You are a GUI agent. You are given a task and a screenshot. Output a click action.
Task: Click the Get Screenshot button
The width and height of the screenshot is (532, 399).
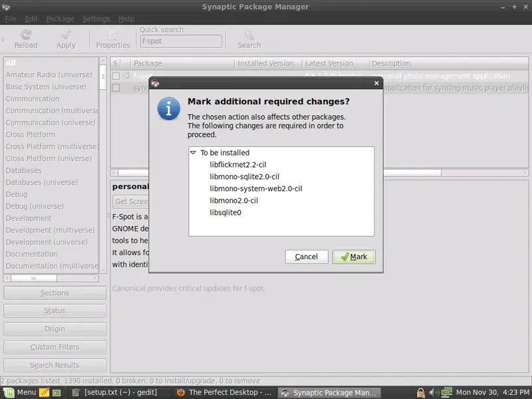point(131,201)
